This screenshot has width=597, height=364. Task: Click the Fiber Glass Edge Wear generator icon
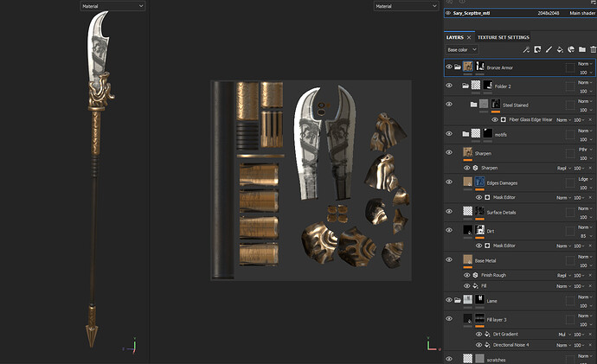coord(504,119)
